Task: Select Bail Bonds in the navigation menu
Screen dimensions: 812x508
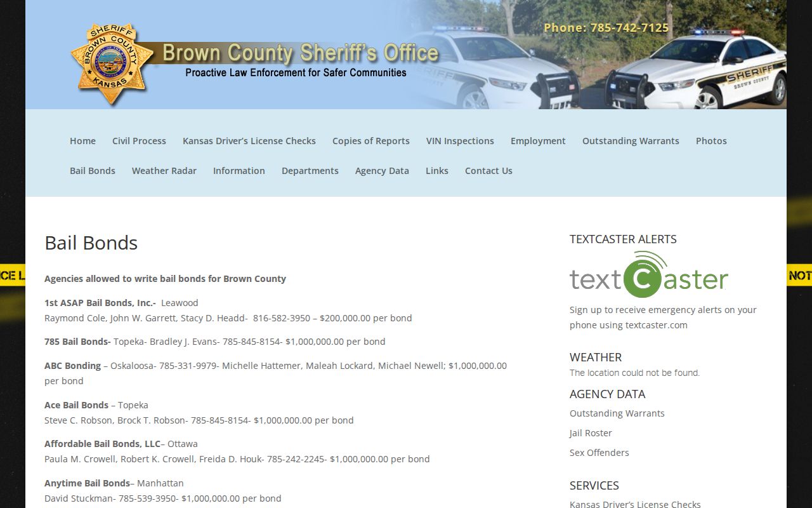Action: coord(93,171)
